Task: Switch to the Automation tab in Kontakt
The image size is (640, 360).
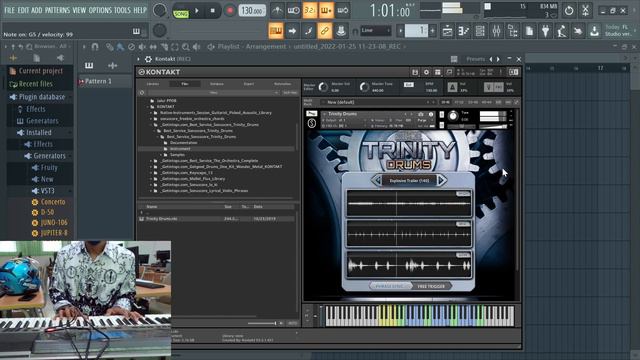Action: tap(282, 84)
